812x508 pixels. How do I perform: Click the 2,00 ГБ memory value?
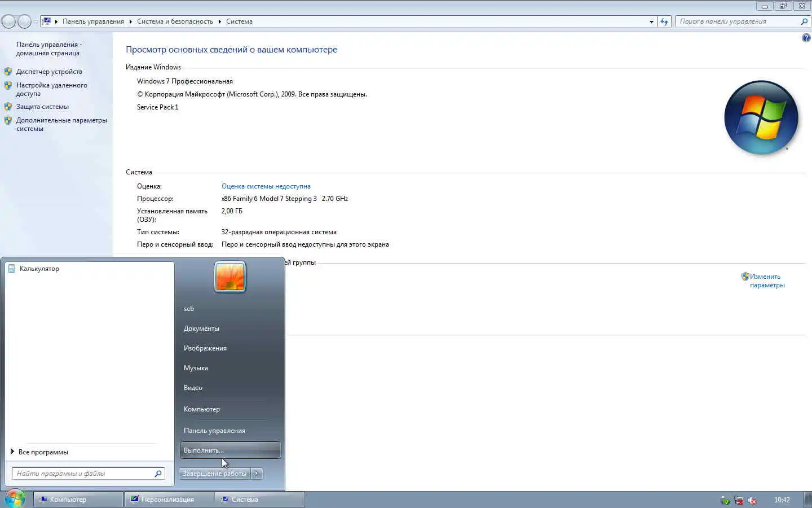[232, 211]
